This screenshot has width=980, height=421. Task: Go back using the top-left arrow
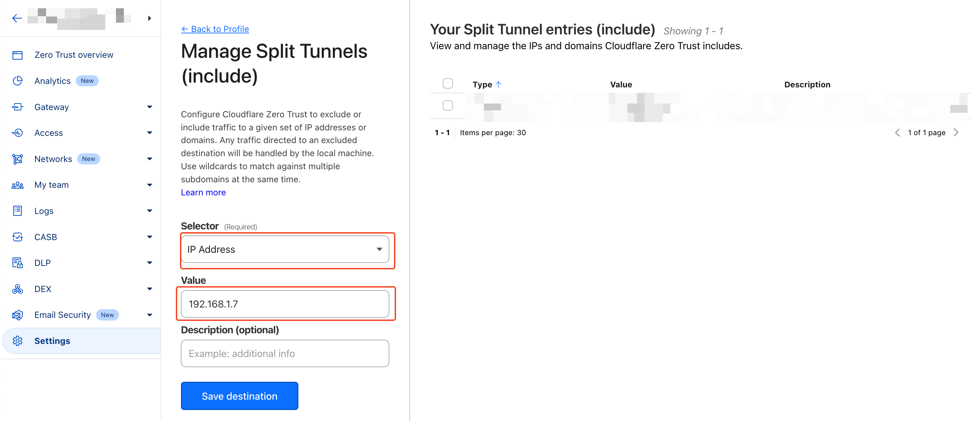coord(17,18)
